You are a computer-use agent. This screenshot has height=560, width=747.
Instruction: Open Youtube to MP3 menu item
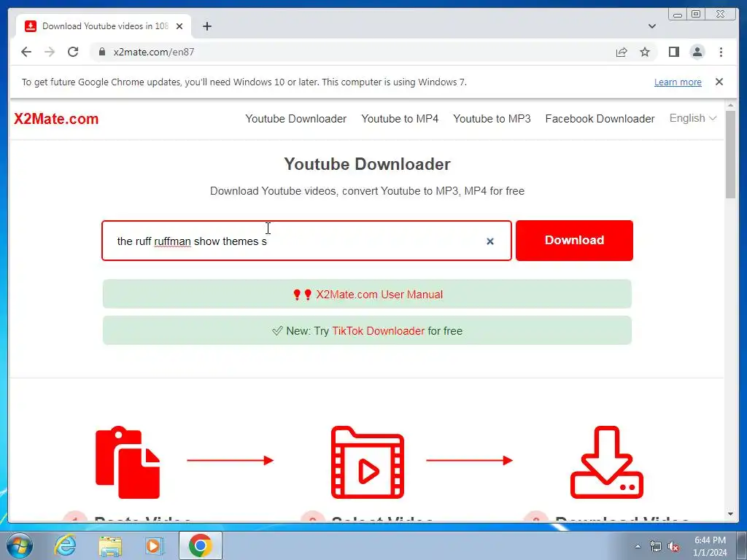click(492, 119)
